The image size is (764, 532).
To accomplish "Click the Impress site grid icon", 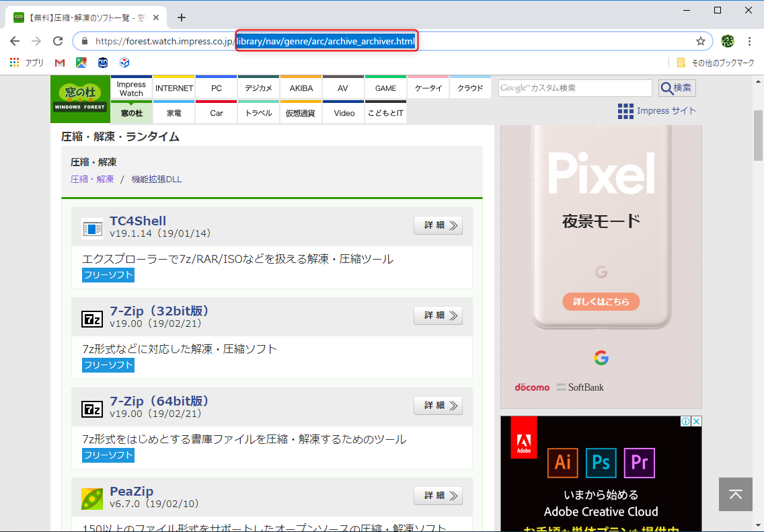I will 625,111.
